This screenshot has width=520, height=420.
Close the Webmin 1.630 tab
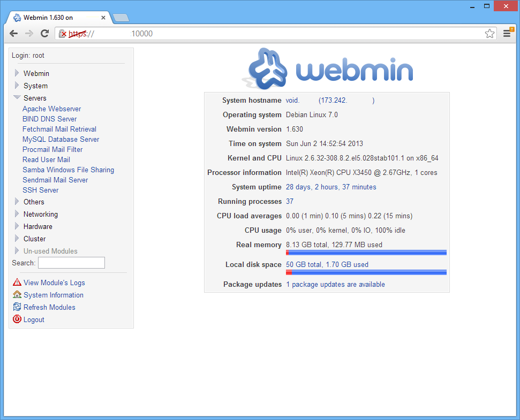[x=103, y=18]
